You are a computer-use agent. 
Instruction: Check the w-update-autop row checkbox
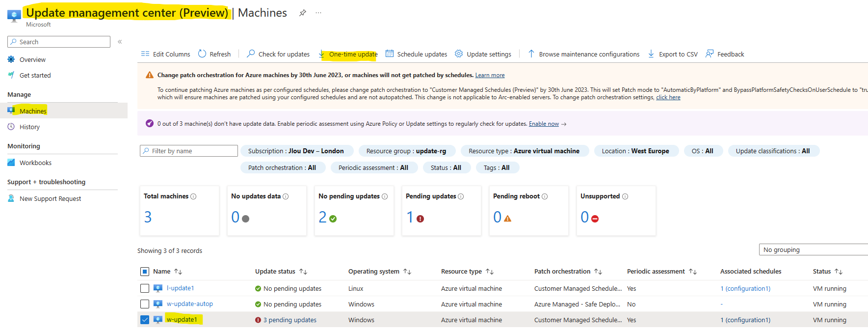(x=145, y=304)
